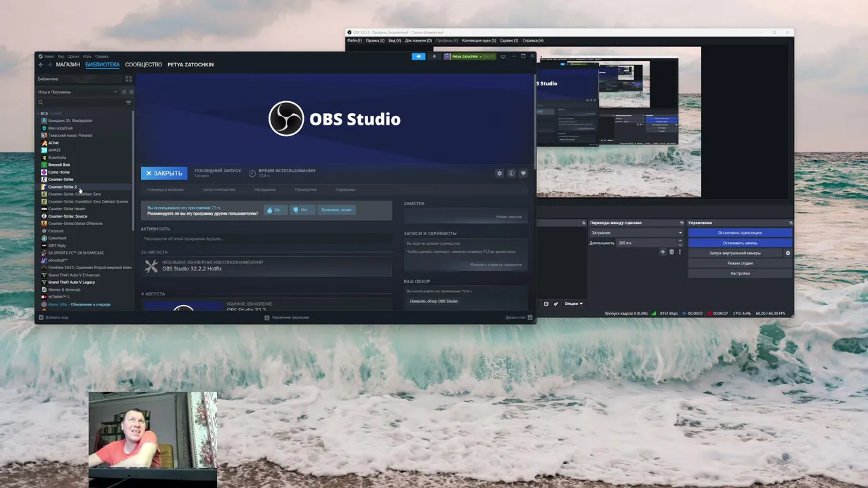The width and height of the screenshot is (868, 488).
Task: Remove the transition with trash icon in OBS
Action: (x=671, y=252)
